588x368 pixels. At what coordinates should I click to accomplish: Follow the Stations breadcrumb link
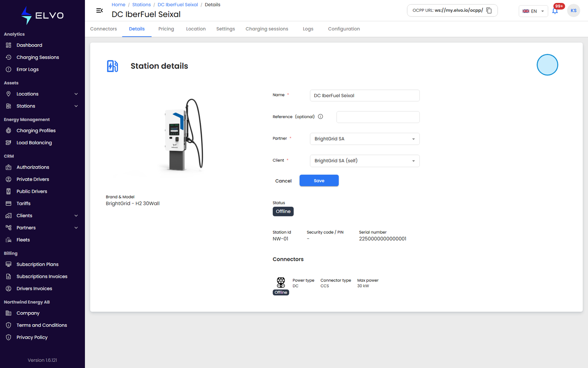[x=141, y=5]
